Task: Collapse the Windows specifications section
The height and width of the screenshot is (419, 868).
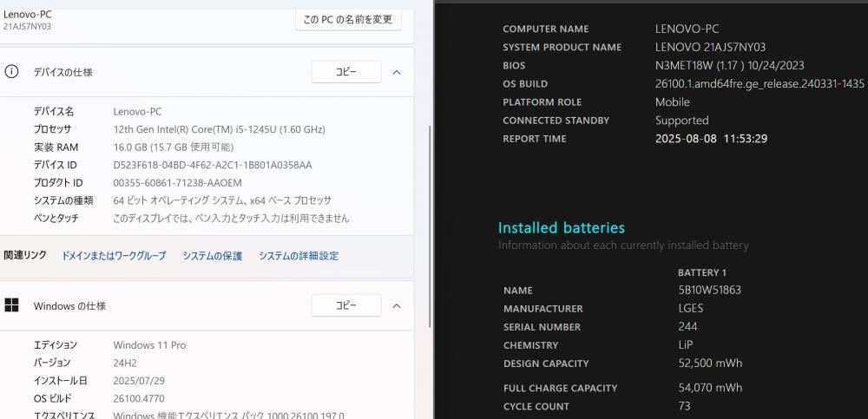Action: click(397, 305)
